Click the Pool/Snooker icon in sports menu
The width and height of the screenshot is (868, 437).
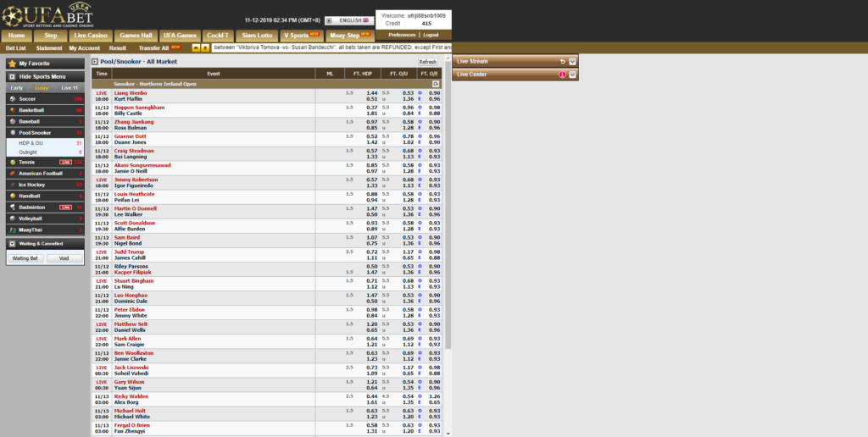[x=13, y=133]
